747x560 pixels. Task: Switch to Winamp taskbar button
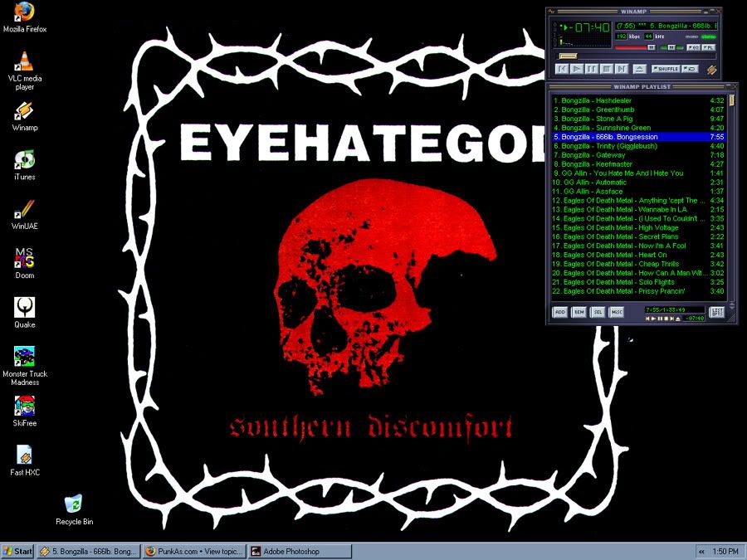point(89,552)
